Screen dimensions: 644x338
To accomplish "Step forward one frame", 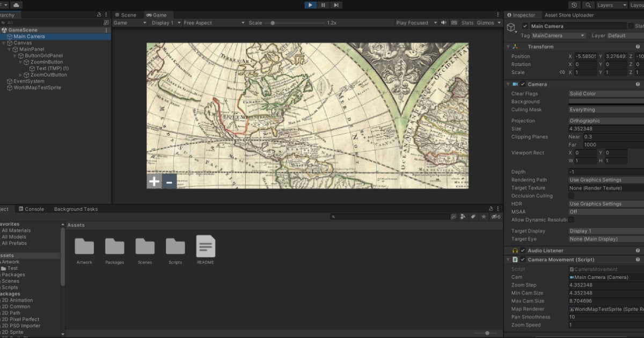I will click(x=335, y=5).
